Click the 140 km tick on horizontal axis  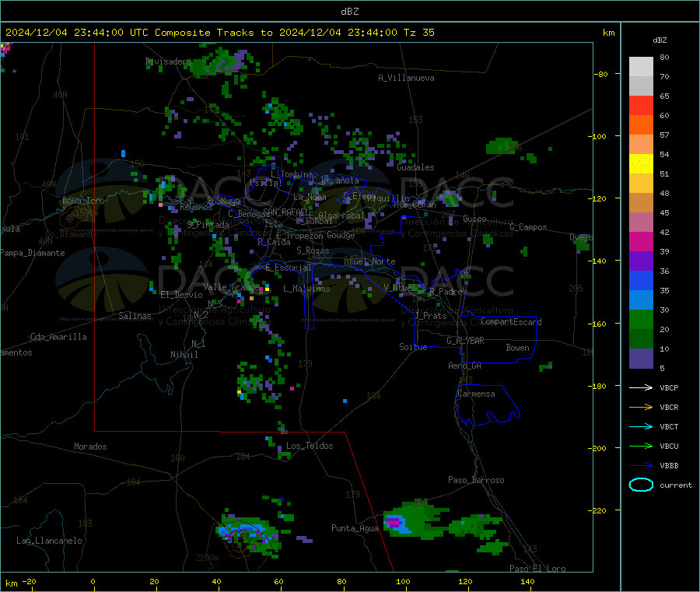point(527,581)
